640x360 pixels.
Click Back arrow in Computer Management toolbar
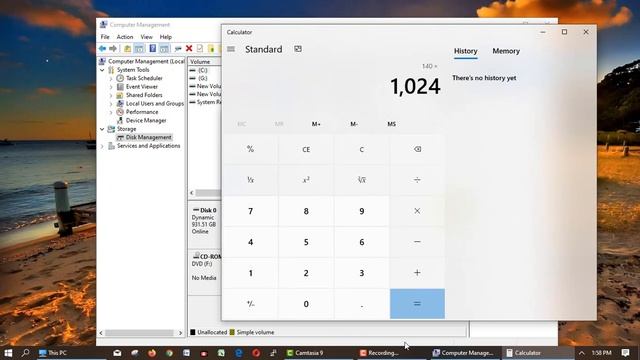pos(102,49)
